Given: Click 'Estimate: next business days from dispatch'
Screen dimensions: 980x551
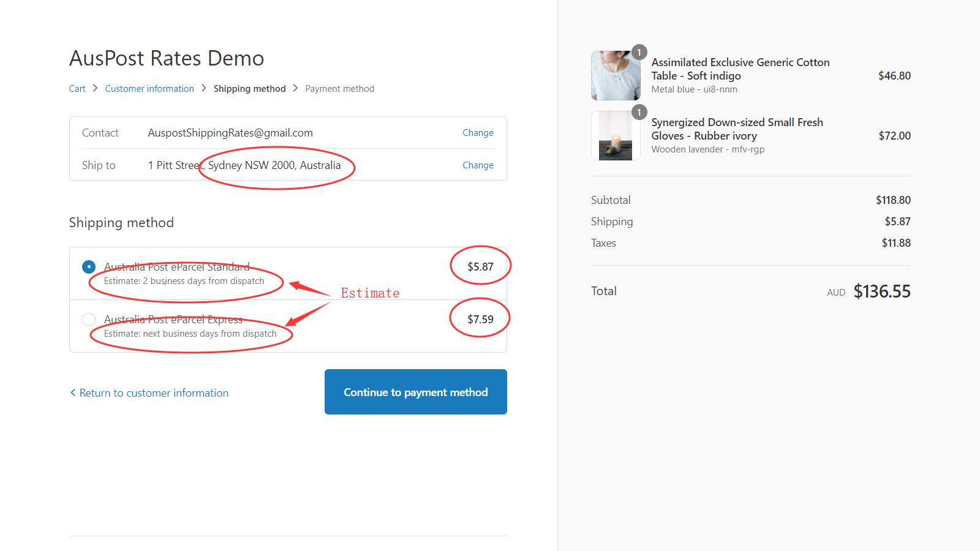Looking at the screenshot, I should click(190, 334).
